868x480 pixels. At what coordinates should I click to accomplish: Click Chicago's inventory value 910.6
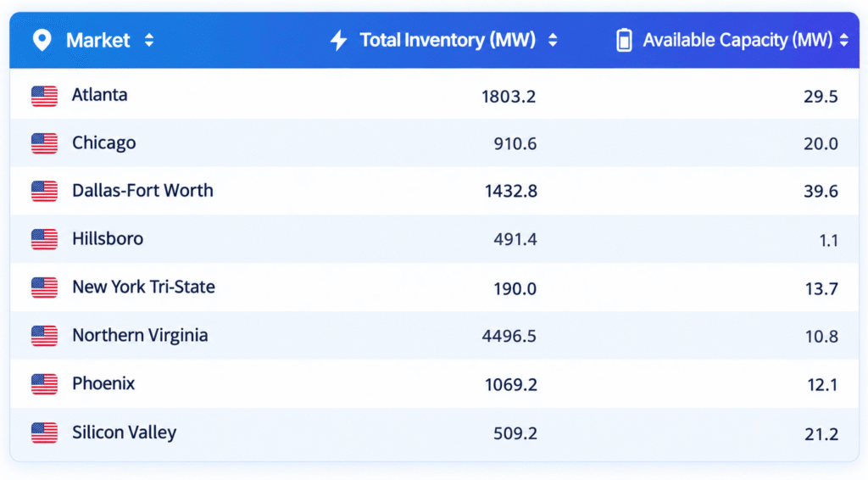[x=515, y=144]
